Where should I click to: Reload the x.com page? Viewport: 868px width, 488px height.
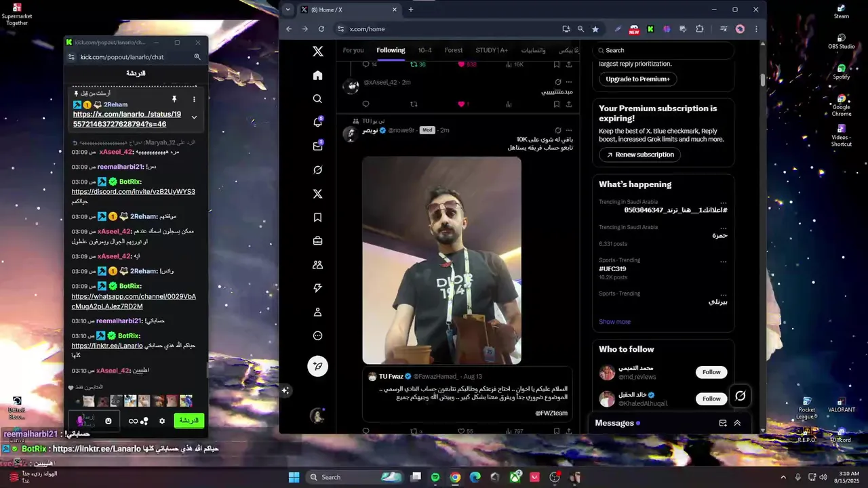(321, 29)
